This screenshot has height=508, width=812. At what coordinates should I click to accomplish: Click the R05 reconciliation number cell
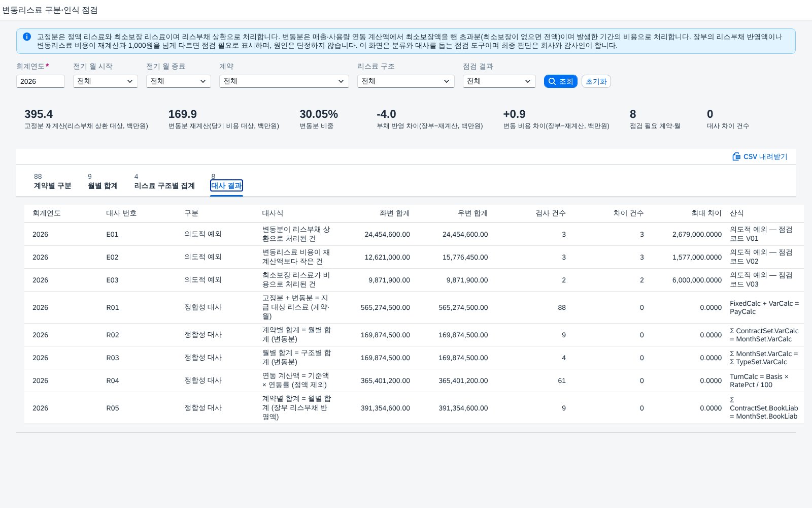112,408
